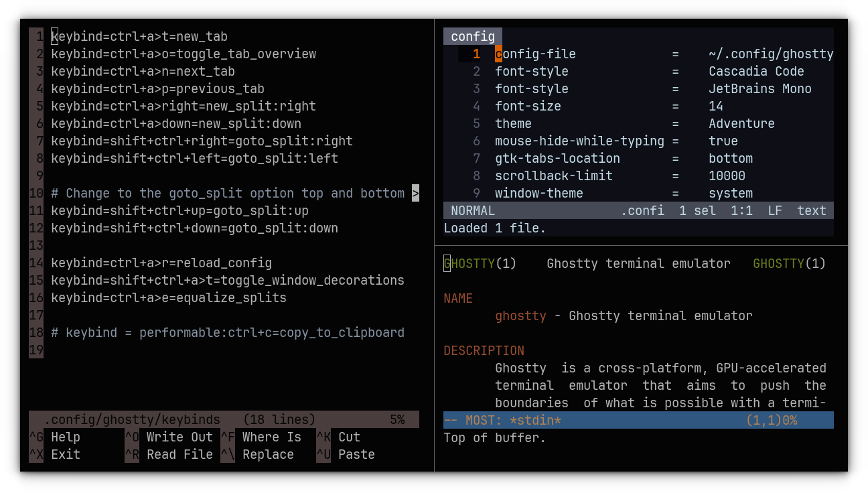Select the "config" tab label
The height and width of the screenshot is (493, 868).
click(x=472, y=36)
